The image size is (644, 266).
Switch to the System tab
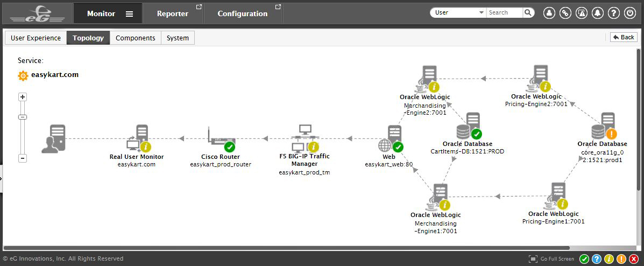[x=178, y=38]
